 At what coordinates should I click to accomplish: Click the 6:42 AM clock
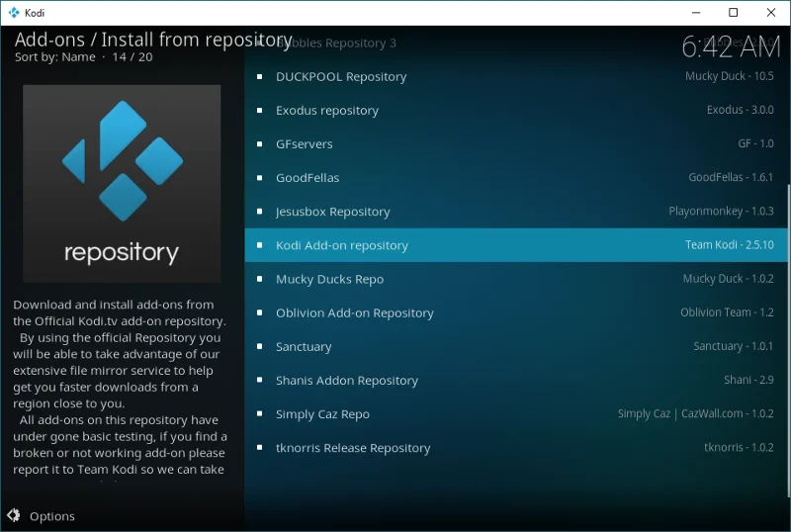click(731, 47)
